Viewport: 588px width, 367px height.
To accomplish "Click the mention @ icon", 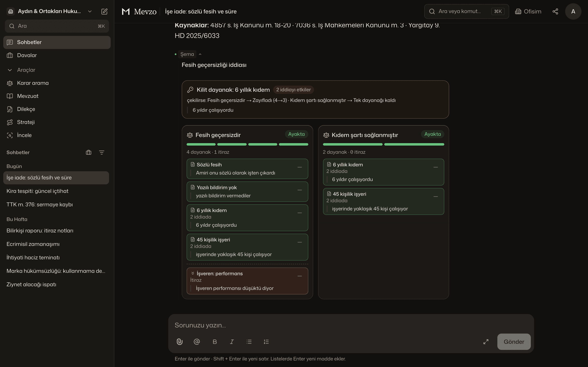I will [197, 342].
